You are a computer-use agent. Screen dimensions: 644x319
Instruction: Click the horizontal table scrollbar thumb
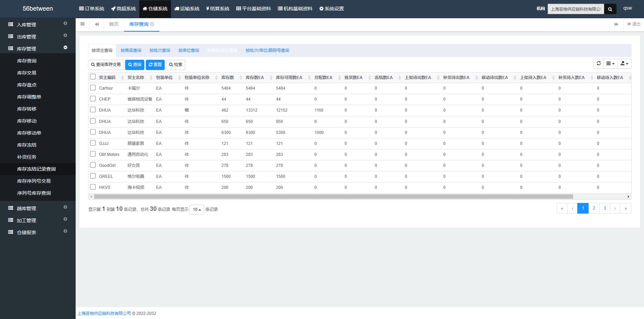(x=334, y=197)
